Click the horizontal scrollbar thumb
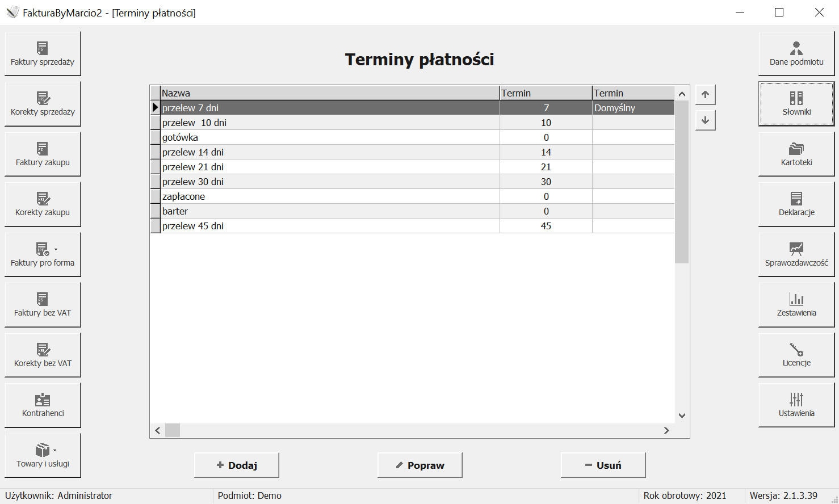This screenshot has height=504, width=839. click(x=173, y=430)
